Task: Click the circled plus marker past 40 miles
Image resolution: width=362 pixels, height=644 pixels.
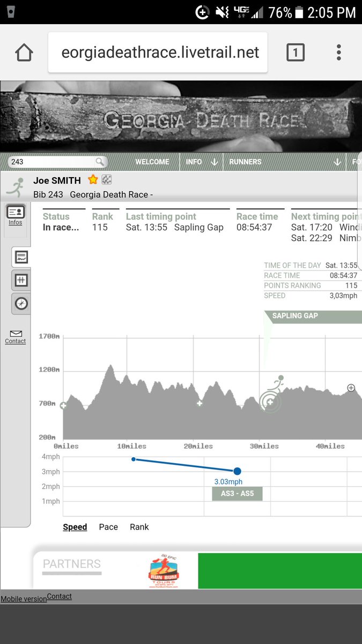Action: point(351,387)
